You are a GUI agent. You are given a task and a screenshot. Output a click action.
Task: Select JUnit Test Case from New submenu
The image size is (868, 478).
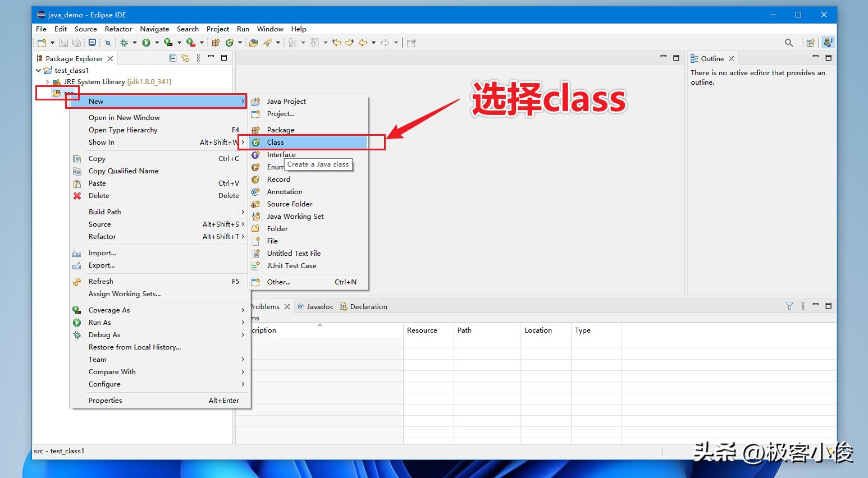[x=292, y=265]
